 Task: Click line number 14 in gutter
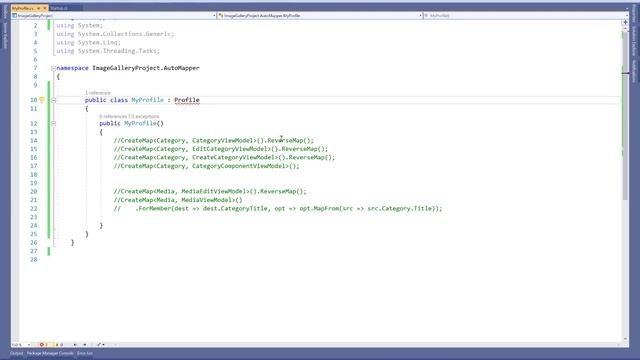(33, 140)
